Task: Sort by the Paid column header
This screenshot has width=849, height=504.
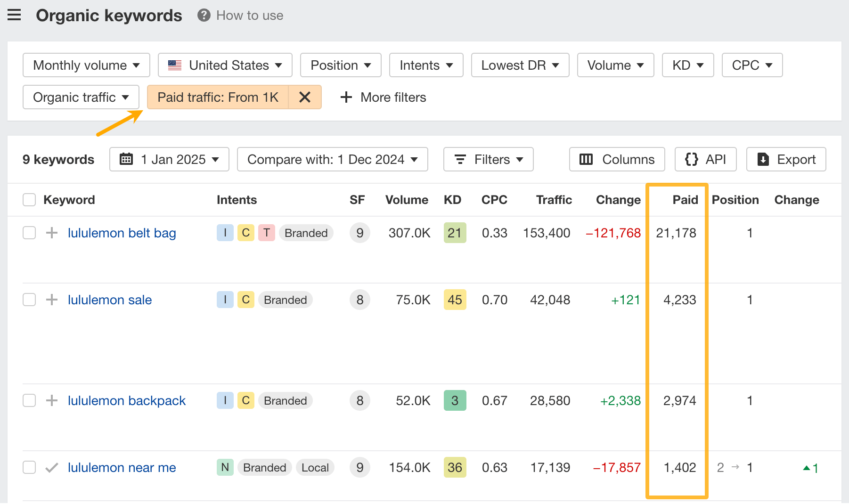Action: pyautogui.click(x=685, y=200)
